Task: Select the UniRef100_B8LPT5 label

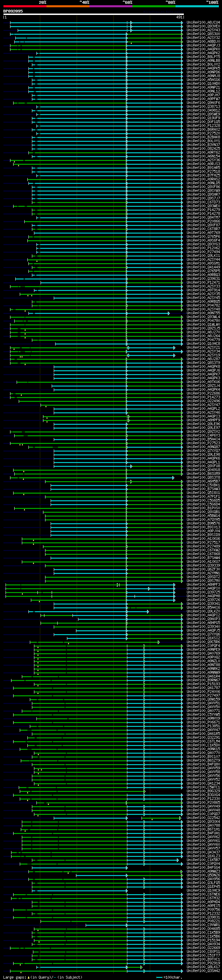Action: click(203, 57)
